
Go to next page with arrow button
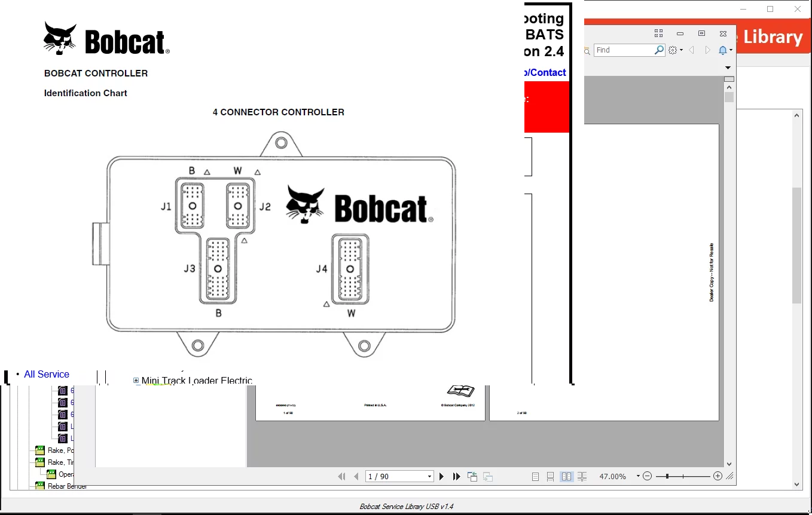(441, 476)
